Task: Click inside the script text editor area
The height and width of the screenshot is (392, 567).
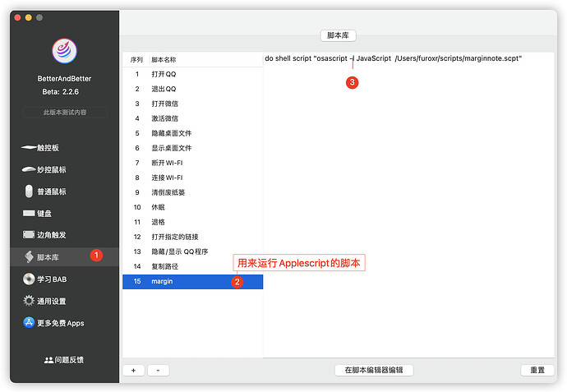Action: tap(409, 205)
